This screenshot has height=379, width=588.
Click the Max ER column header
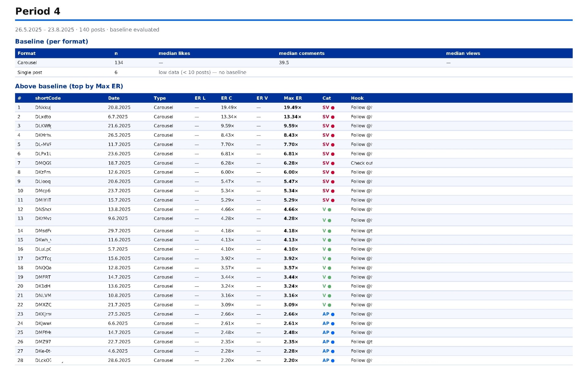[x=292, y=98]
